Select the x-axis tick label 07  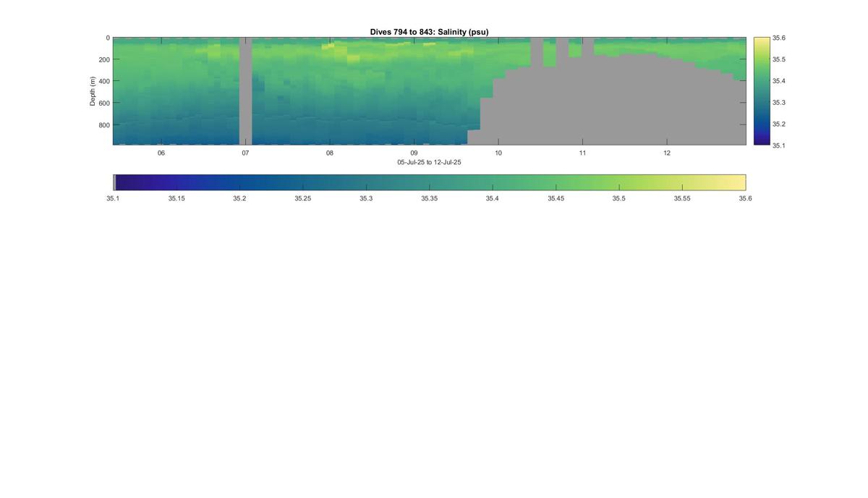tap(245, 153)
